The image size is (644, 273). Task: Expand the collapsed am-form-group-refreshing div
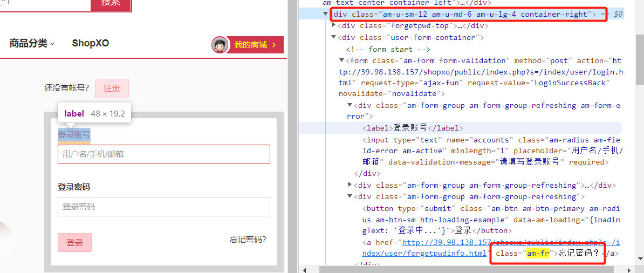[x=350, y=185]
